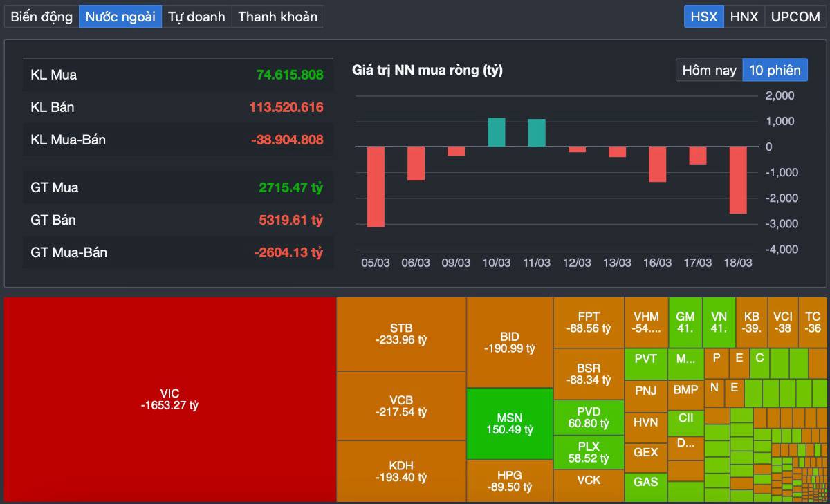Image resolution: width=830 pixels, height=504 pixels.
Task: Click the VCK treemap tile
Action: pos(589,485)
